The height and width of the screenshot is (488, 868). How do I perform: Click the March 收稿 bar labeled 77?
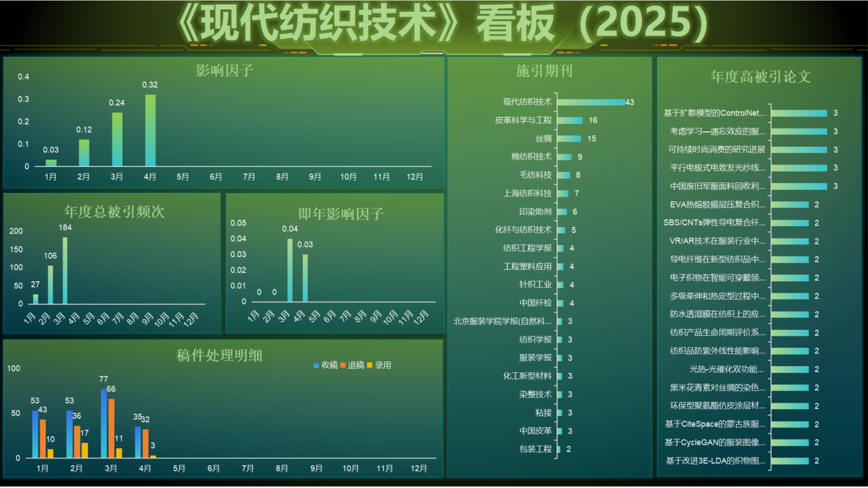104,423
